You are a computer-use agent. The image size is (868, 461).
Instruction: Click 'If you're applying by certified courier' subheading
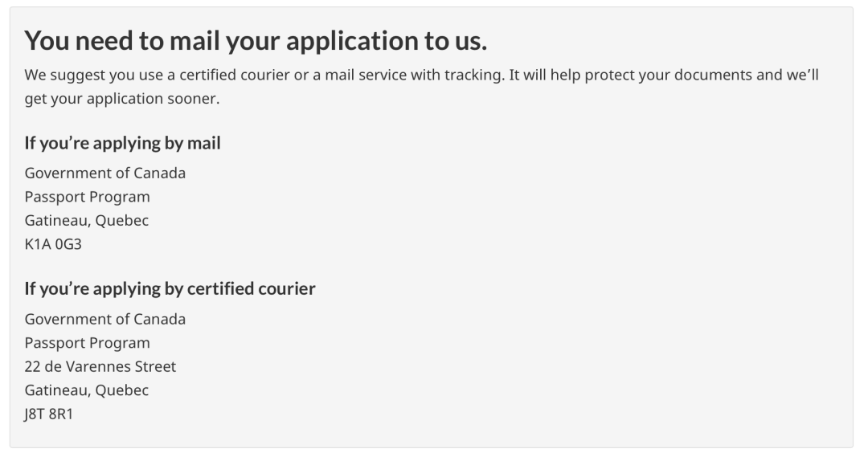(170, 289)
